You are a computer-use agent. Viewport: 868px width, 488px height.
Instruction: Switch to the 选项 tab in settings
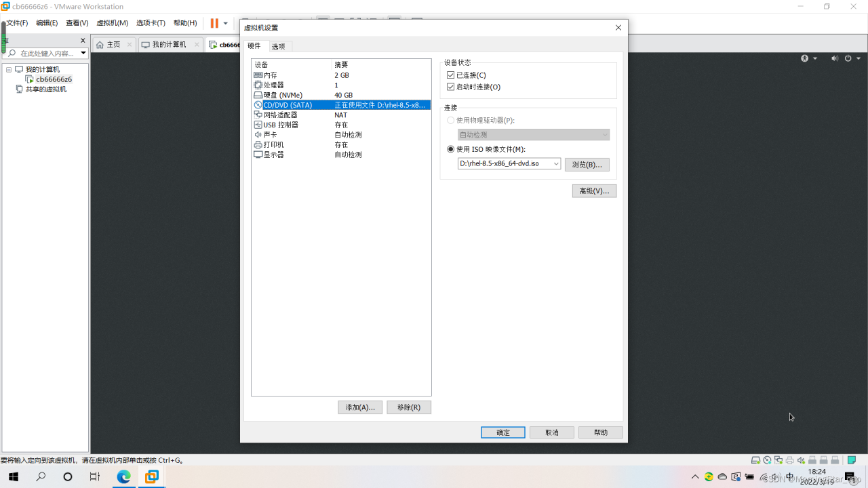click(279, 47)
